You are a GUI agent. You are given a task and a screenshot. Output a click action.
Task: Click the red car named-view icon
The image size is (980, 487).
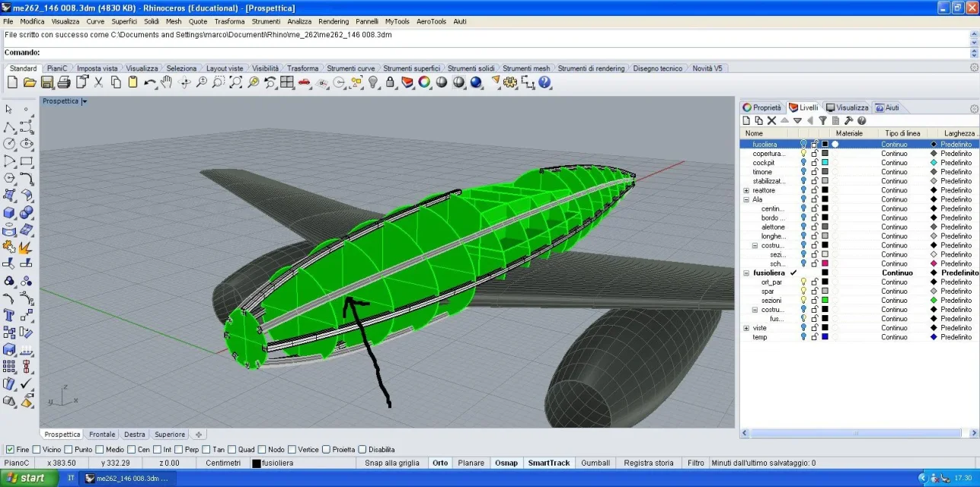305,82
